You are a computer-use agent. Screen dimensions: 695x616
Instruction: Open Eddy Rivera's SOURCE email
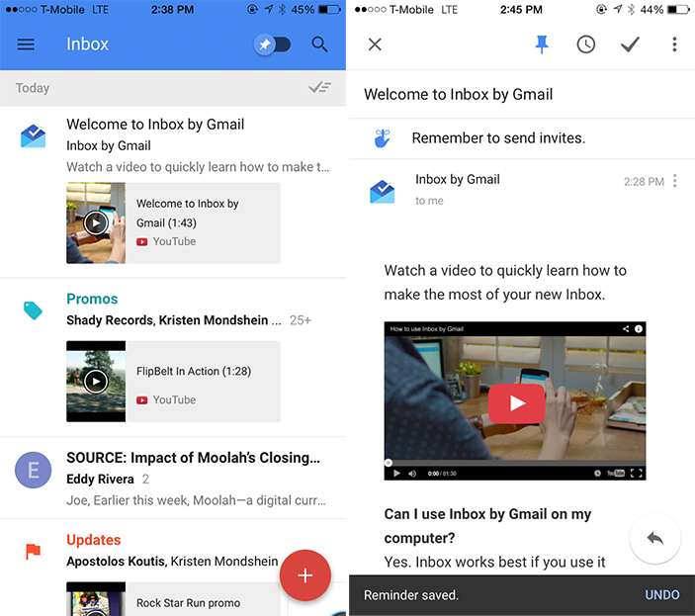[193, 458]
